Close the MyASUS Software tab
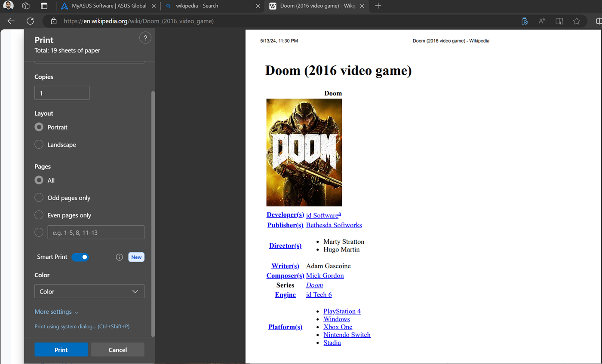Image resolution: width=602 pixels, height=364 pixels. point(154,6)
